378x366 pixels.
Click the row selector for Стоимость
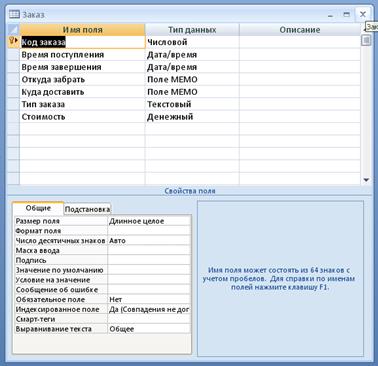coord(14,117)
